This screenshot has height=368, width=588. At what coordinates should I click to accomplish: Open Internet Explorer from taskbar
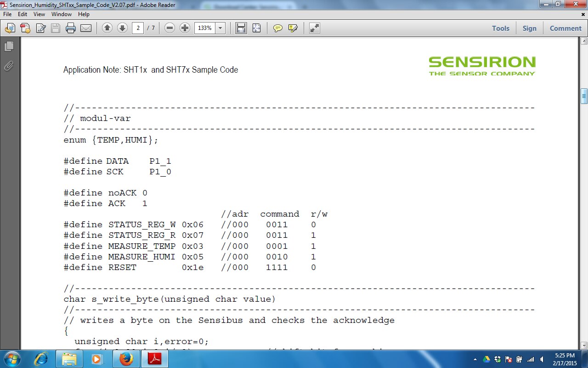point(41,359)
